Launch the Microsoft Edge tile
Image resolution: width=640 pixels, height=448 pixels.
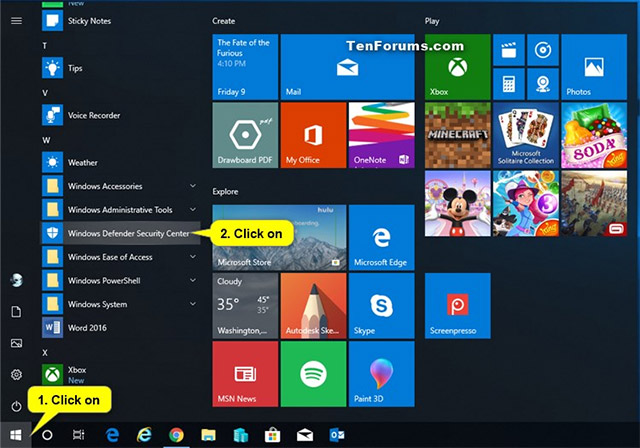click(382, 237)
